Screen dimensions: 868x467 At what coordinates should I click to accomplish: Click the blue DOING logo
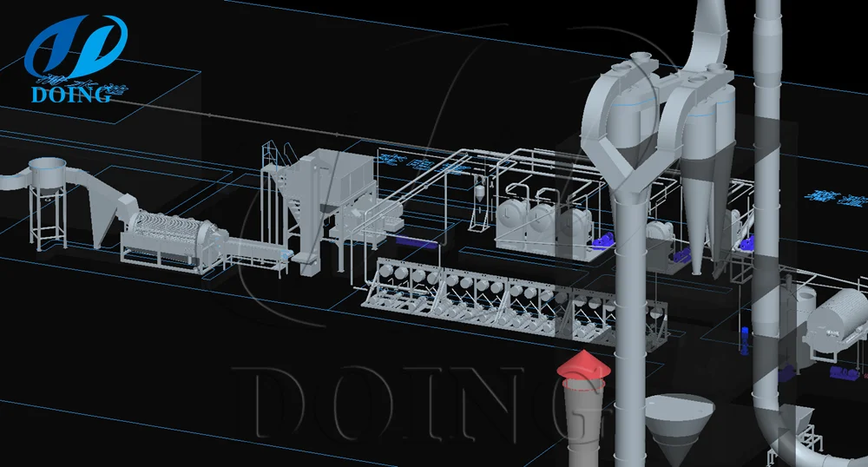[x=76, y=59]
